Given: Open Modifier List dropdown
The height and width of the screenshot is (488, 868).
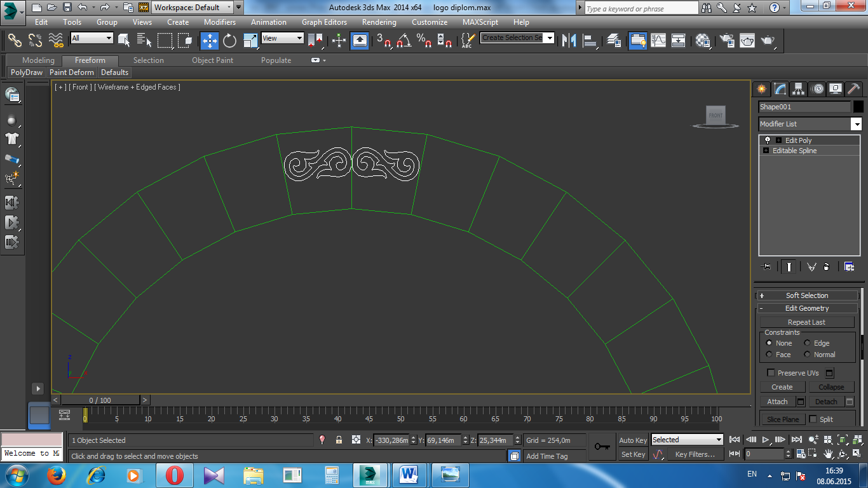Looking at the screenshot, I should pos(857,124).
